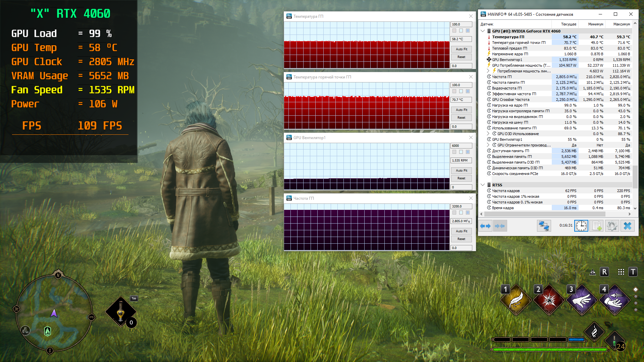Reset min/max with the clock icon

tap(581, 226)
